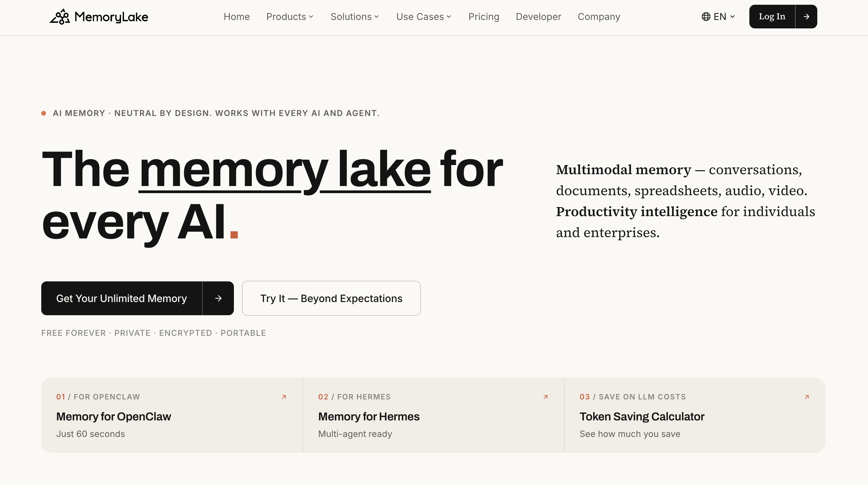Open the Developer page
Image resolution: width=868 pixels, height=485 pixels.
538,17
